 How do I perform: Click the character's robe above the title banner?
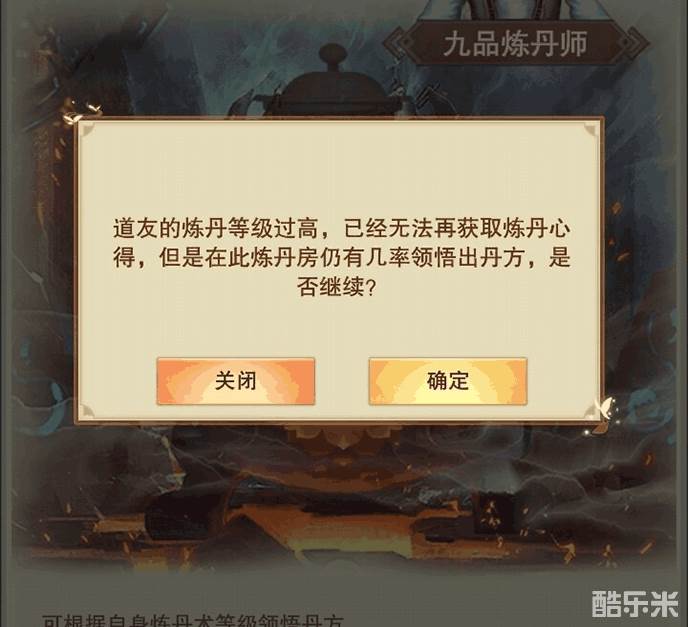tap(518, 9)
